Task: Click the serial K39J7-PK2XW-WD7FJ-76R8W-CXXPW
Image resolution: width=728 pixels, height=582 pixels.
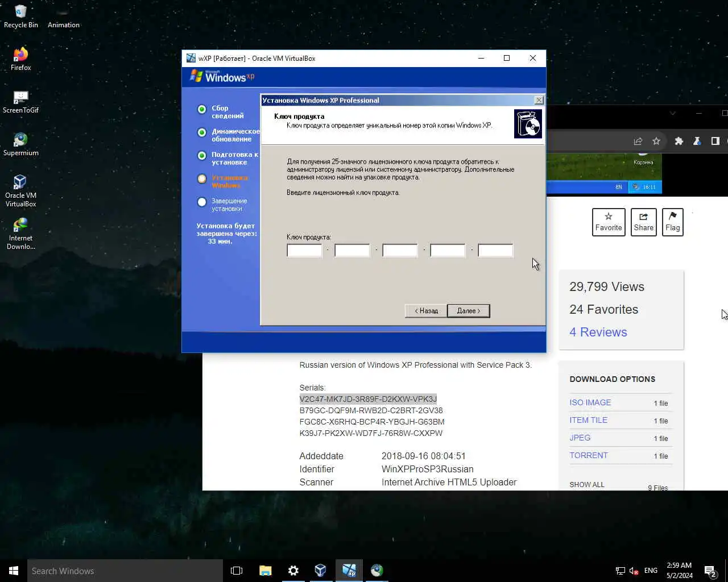Action: click(371, 433)
